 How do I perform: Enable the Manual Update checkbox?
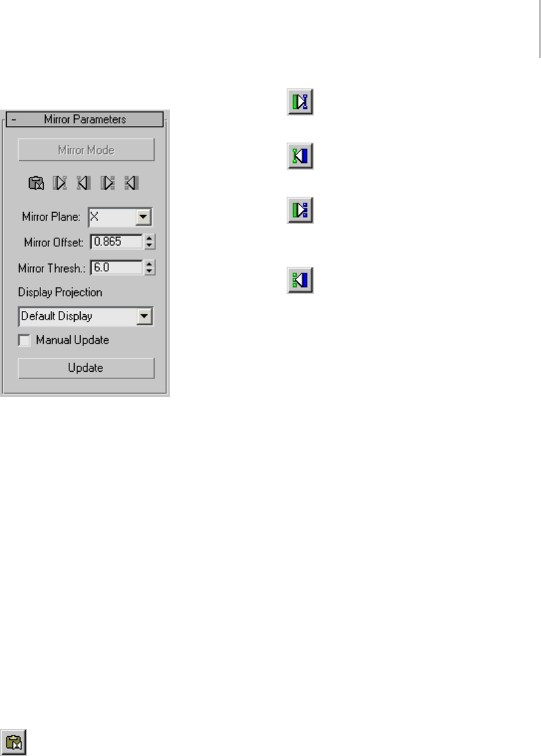click(24, 341)
